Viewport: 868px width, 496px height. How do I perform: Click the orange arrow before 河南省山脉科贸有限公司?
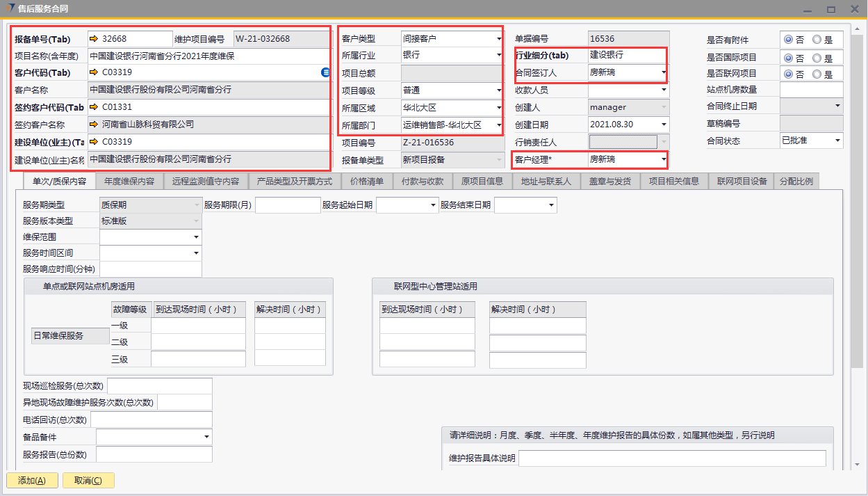[x=95, y=125]
